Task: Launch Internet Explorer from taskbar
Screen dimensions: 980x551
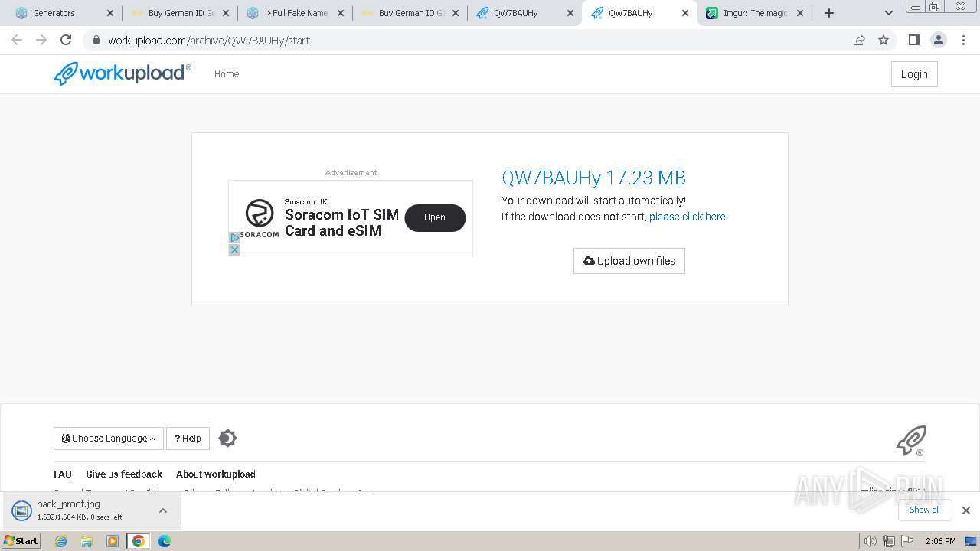Action: click(x=61, y=541)
